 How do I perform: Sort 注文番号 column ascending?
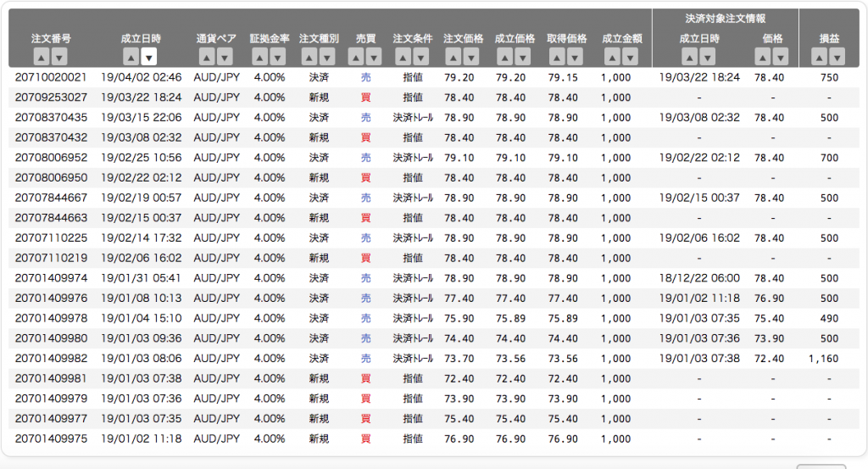42,57
